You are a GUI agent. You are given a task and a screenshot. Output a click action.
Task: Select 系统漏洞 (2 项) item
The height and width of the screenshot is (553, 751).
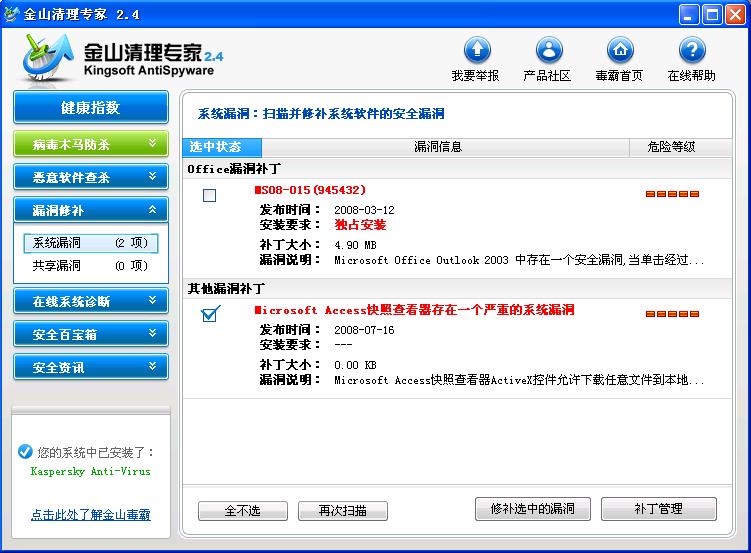91,243
